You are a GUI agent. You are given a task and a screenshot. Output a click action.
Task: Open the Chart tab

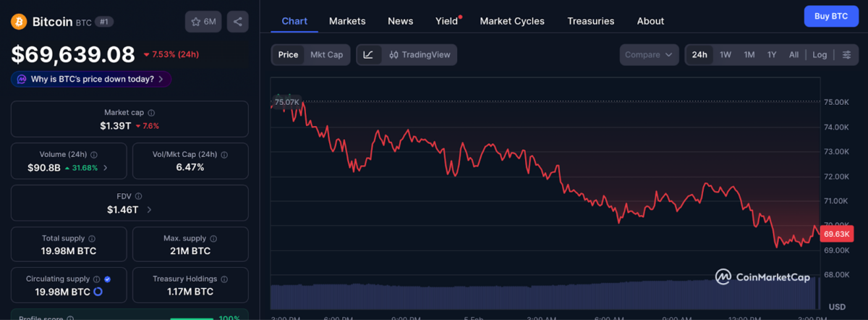tap(294, 21)
